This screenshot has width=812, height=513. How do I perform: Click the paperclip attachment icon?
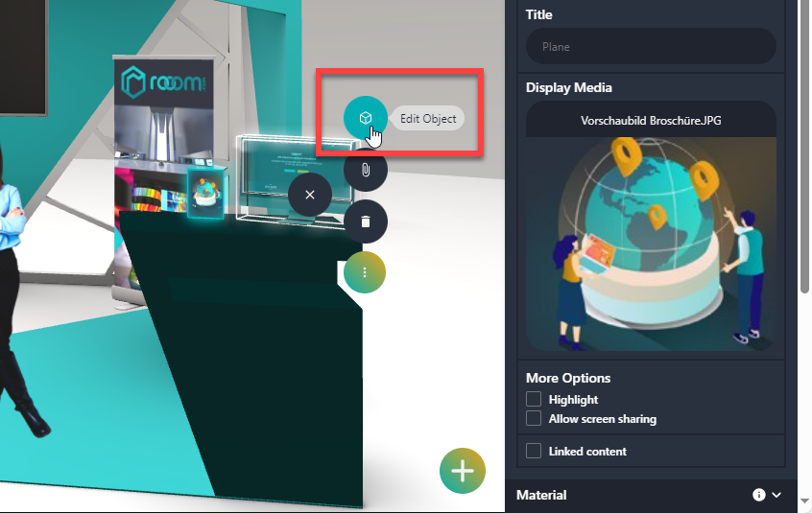tap(365, 170)
